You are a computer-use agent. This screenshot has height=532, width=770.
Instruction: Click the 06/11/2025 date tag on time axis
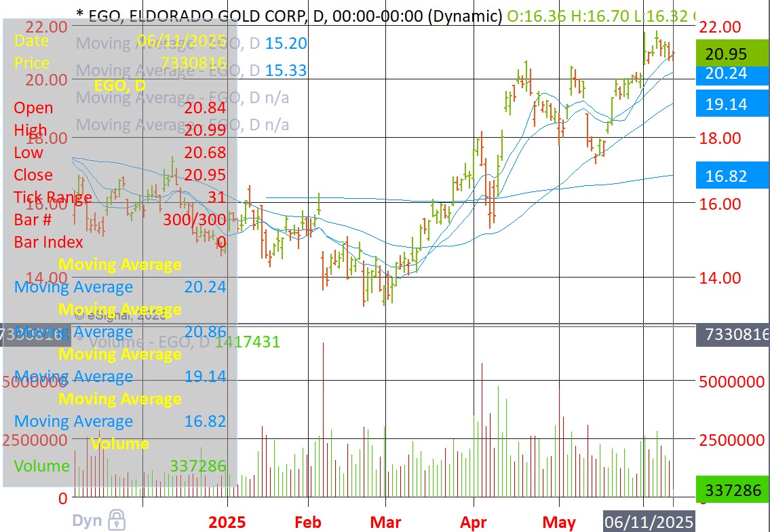click(x=649, y=521)
